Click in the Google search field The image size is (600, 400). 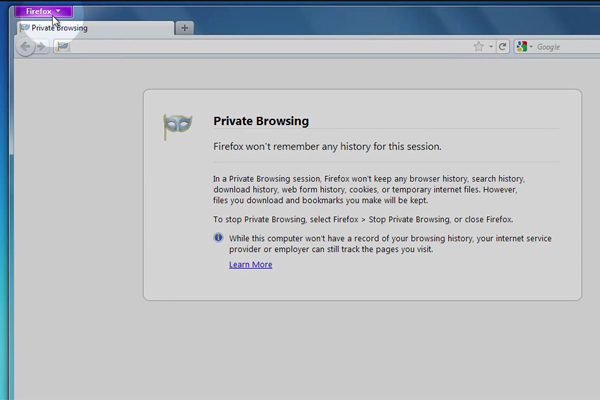point(567,47)
